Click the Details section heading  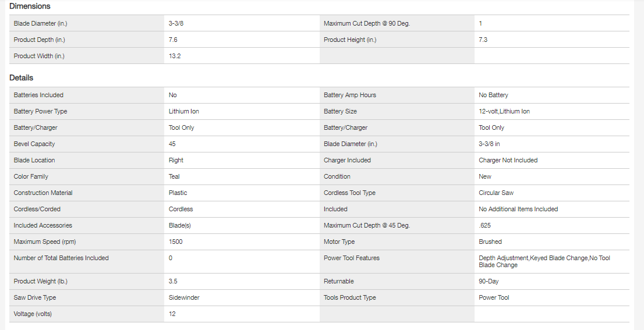click(x=22, y=78)
